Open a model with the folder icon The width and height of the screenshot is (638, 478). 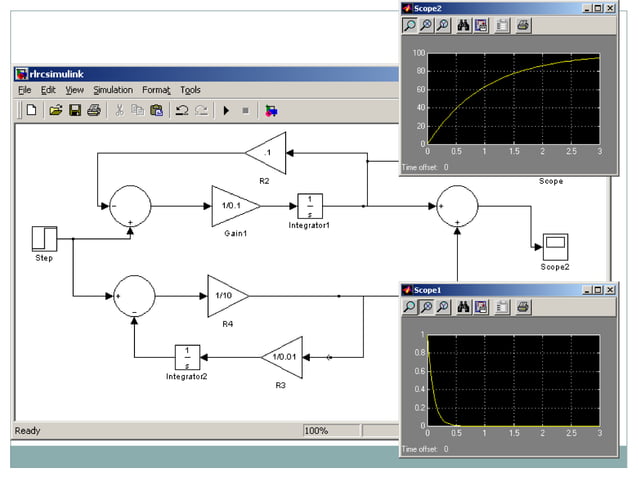click(x=56, y=110)
